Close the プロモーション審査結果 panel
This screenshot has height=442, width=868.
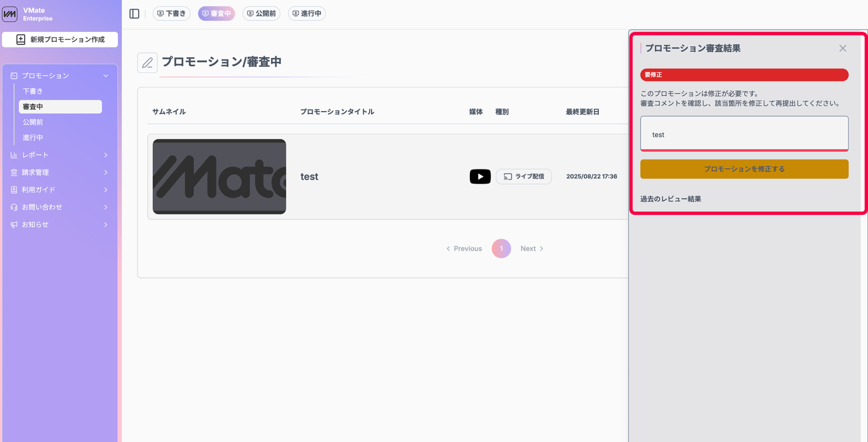tap(842, 48)
